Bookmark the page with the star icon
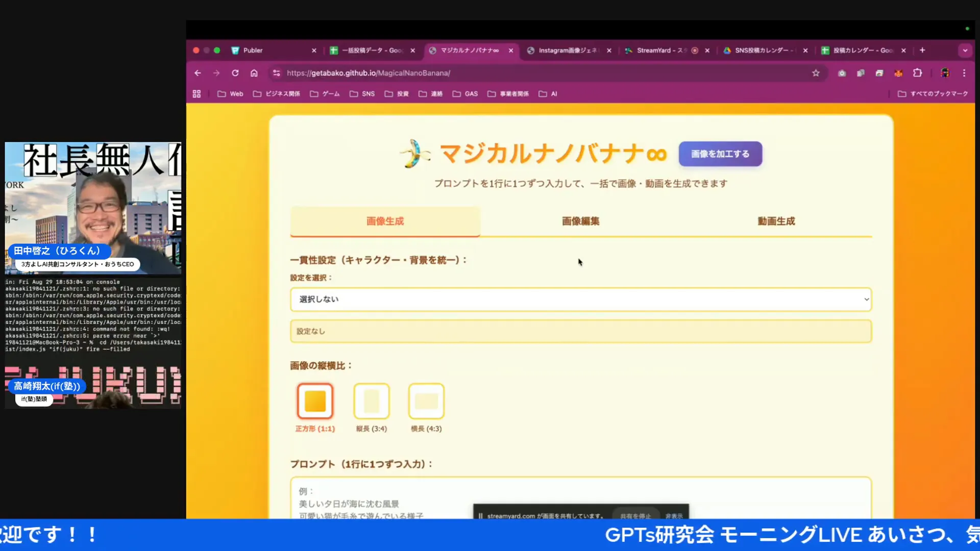The width and height of the screenshot is (980, 551). click(x=816, y=73)
